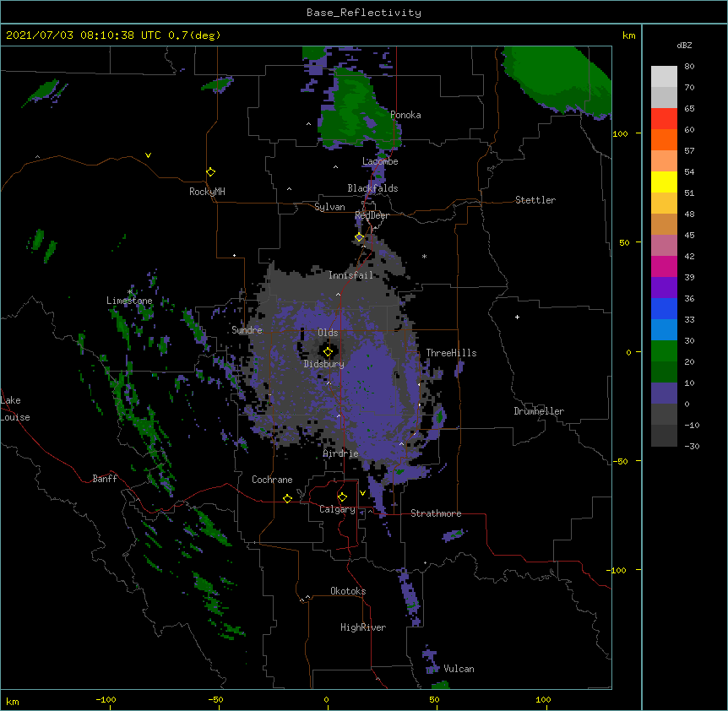Click the yellow diamond marker above Calgary label

click(342, 497)
